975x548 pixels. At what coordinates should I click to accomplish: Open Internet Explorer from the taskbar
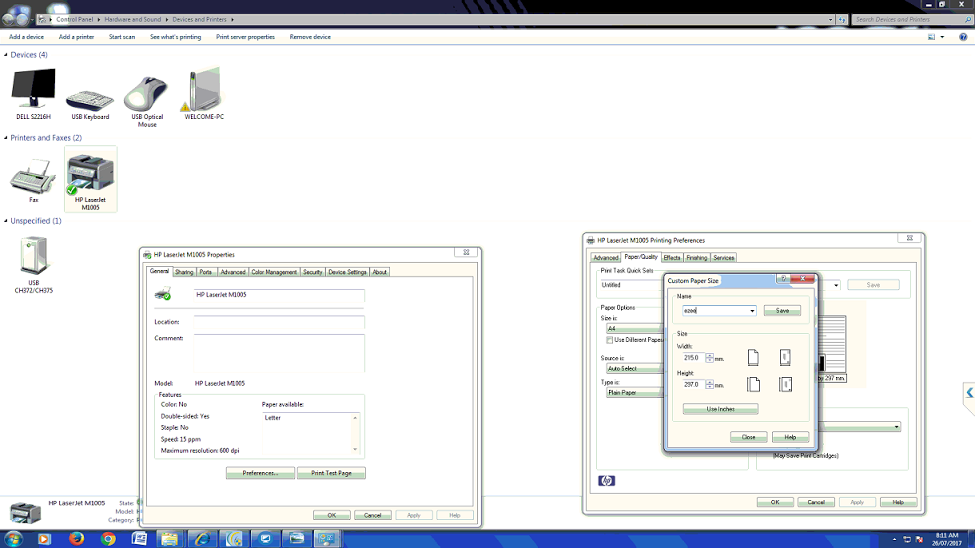click(202, 539)
